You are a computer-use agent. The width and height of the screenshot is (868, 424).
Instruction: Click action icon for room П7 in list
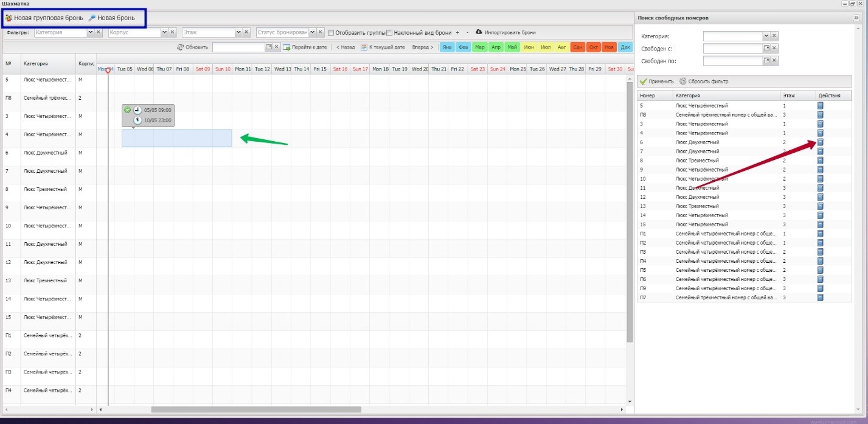pyautogui.click(x=820, y=297)
